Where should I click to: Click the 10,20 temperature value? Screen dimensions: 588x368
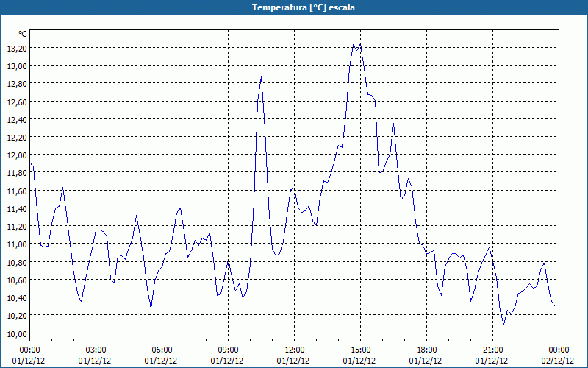click(17, 316)
